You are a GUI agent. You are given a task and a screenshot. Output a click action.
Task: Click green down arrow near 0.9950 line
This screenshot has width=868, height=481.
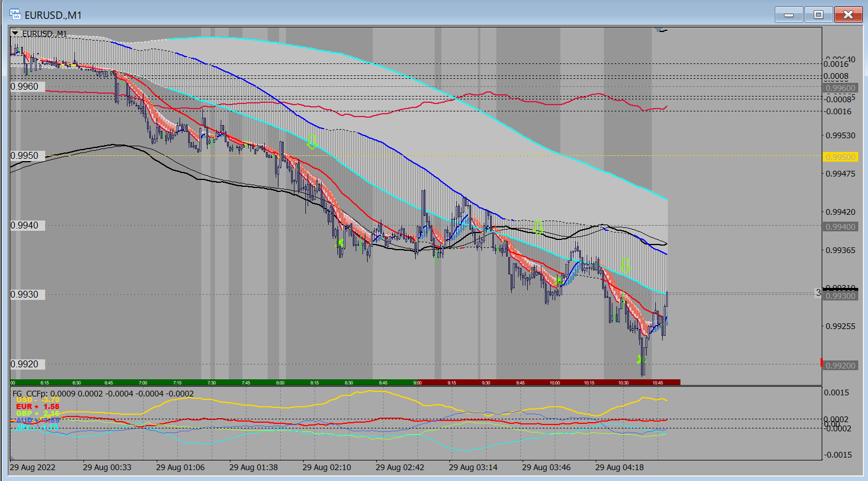point(312,142)
